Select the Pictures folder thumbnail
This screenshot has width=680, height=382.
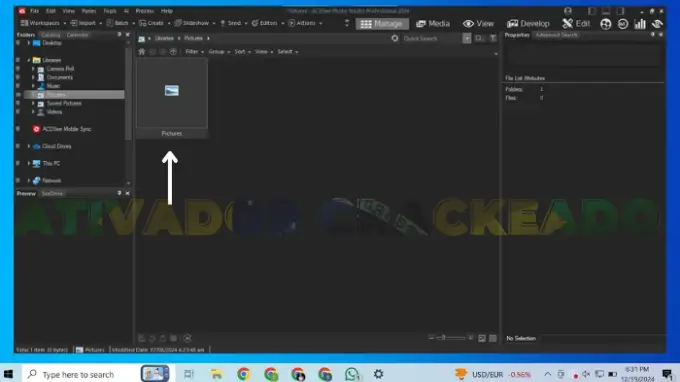tap(172, 98)
